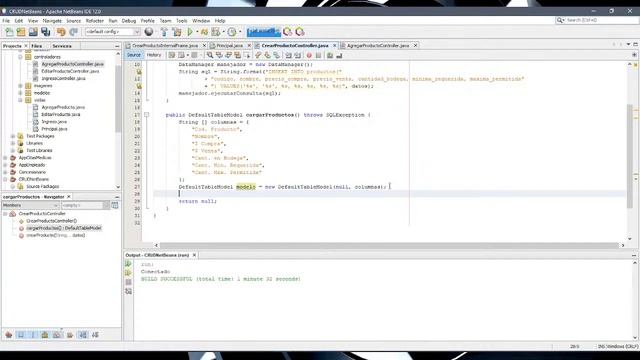Click the stop macro recording editor icon

[x=318, y=55]
